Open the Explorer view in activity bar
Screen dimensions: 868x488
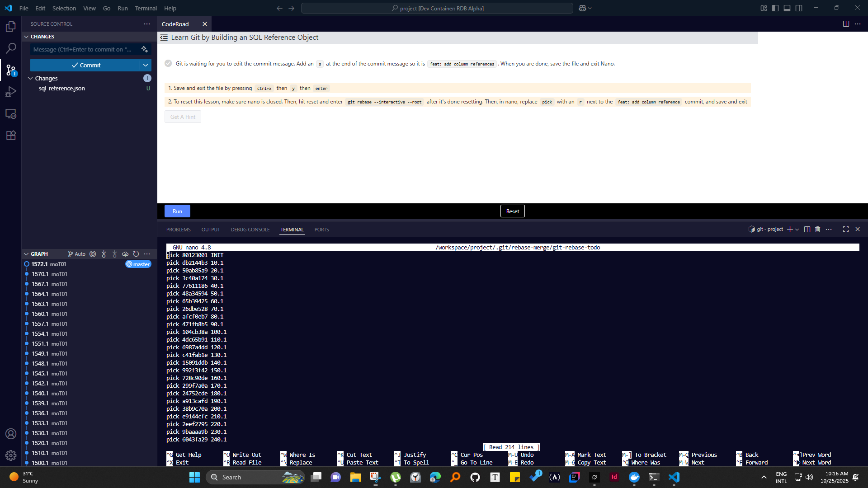[x=11, y=27]
